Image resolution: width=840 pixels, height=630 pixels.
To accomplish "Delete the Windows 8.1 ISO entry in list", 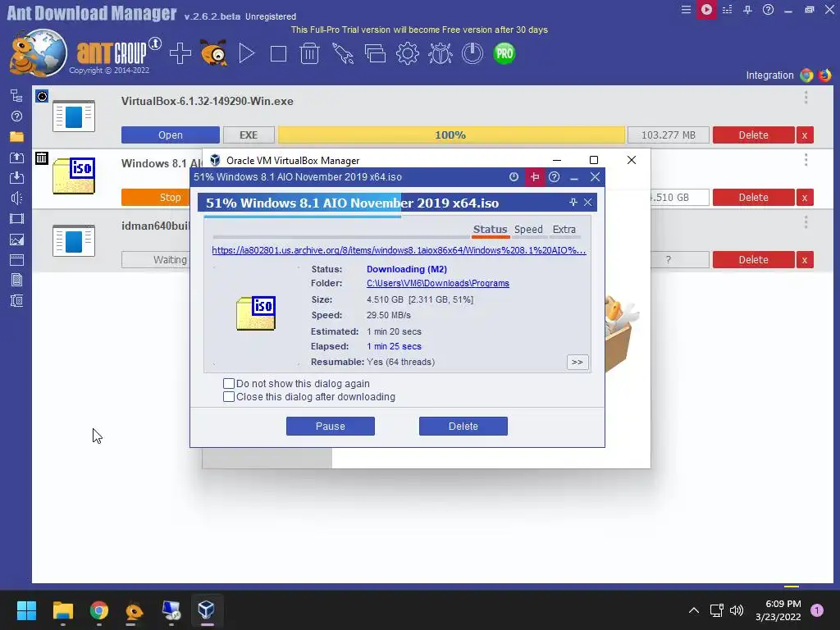I will tap(753, 197).
